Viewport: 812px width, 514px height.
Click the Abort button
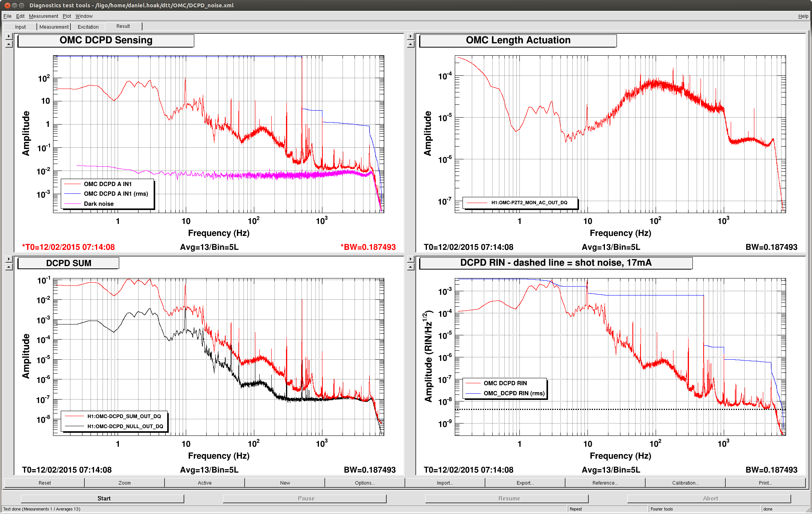pyautogui.click(x=709, y=499)
